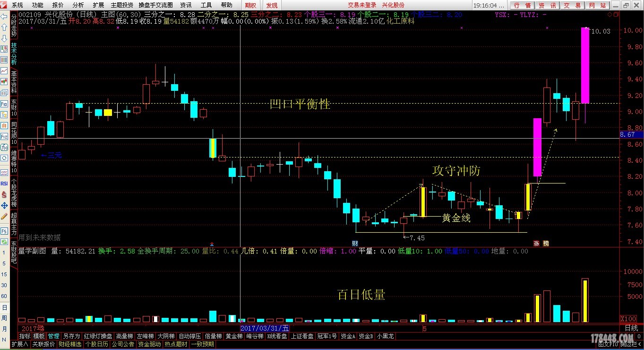Image resolution: width=644 pixels, height=350 pixels.
Task: Click the 另存为 tab
Action: (x=71, y=336)
